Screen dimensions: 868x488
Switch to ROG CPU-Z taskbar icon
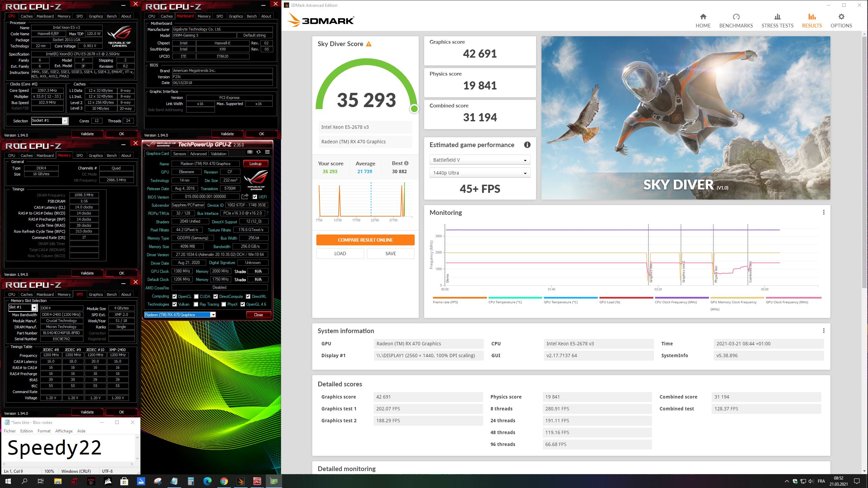click(x=257, y=481)
